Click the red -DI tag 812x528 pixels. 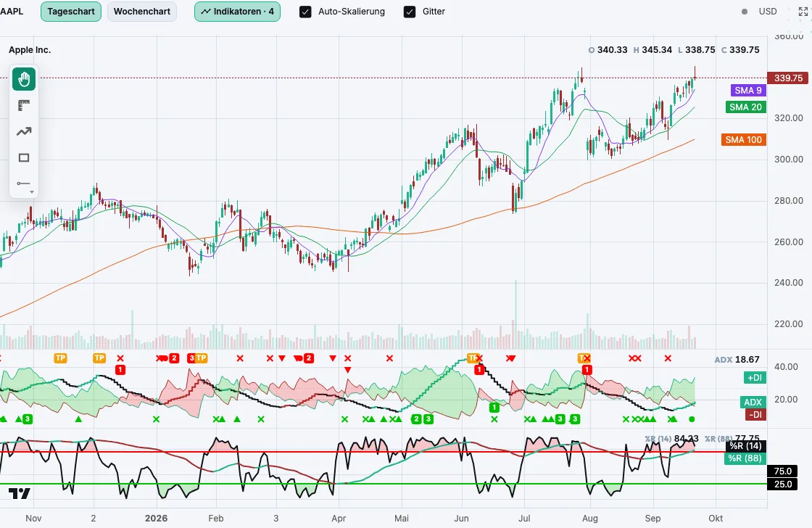coord(755,414)
